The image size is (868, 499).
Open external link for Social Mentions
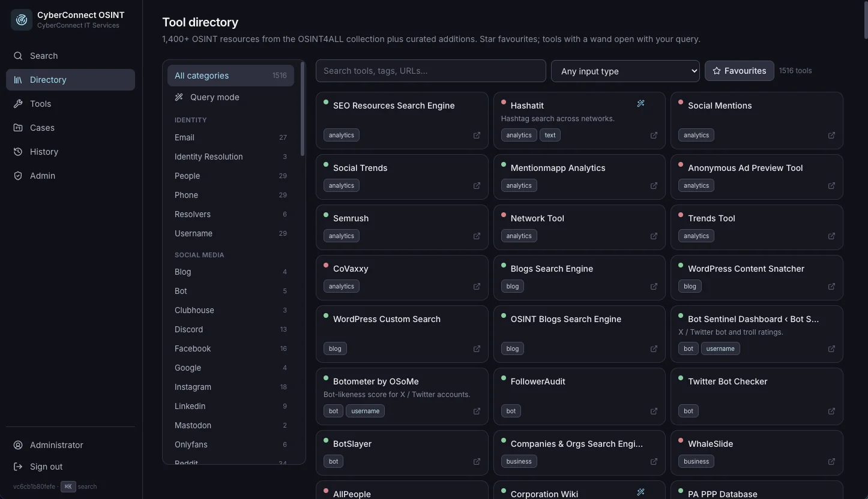(831, 136)
